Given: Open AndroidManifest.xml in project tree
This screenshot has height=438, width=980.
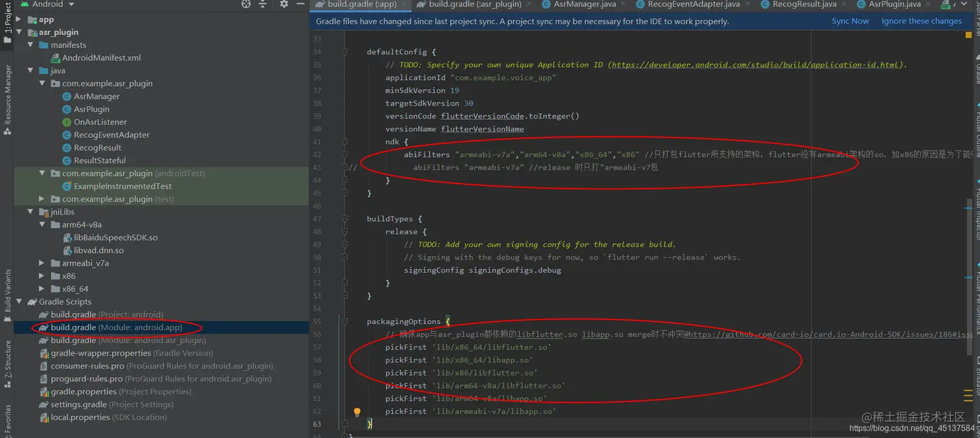Looking at the screenshot, I should pos(95,58).
